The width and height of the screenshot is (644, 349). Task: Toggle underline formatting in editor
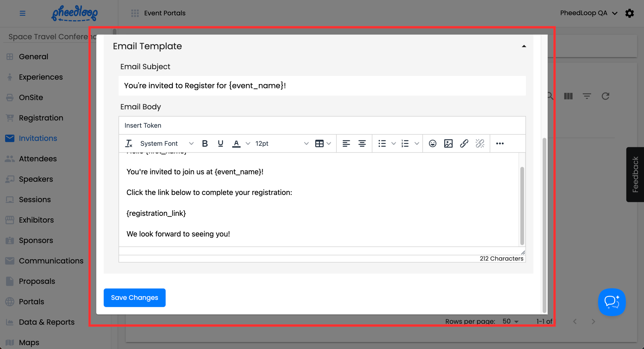[220, 144]
